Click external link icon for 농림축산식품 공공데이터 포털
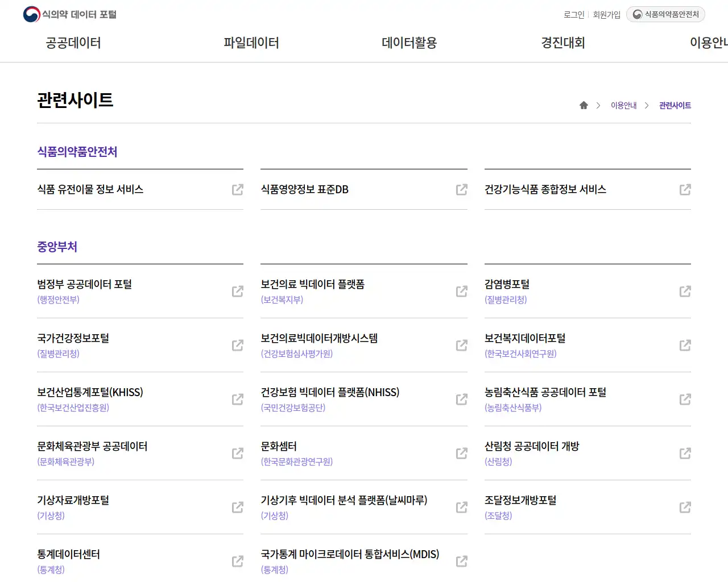 click(685, 399)
